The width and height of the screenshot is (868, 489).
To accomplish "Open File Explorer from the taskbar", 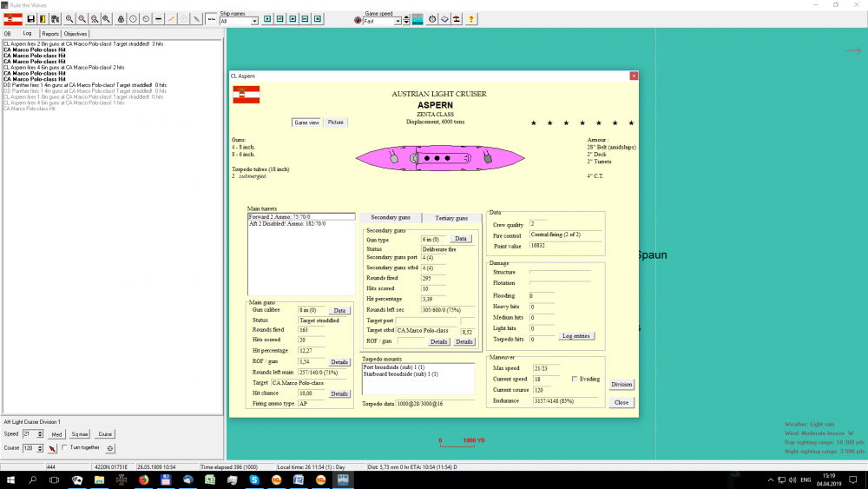I will click(x=99, y=479).
